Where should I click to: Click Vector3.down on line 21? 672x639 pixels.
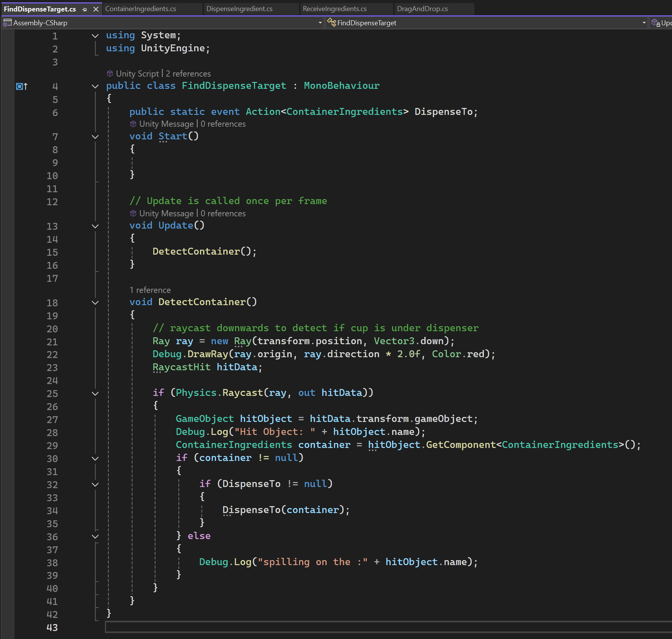408,341
